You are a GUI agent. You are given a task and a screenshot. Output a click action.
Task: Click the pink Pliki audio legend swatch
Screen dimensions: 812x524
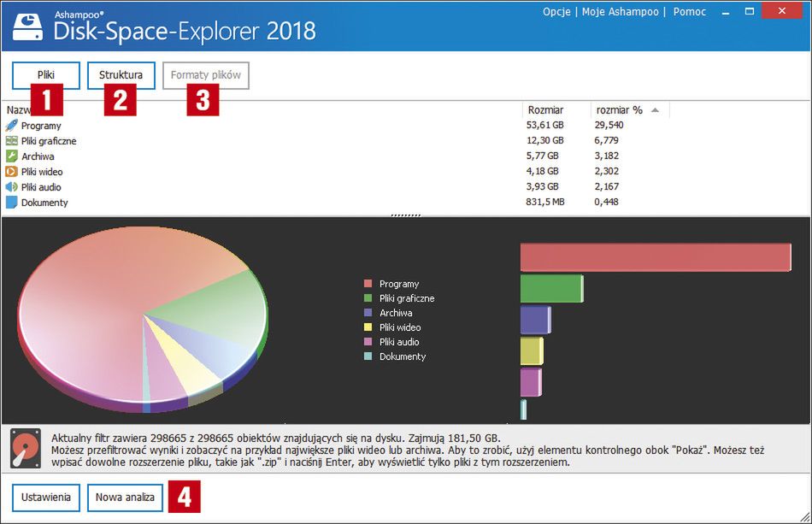(368, 341)
